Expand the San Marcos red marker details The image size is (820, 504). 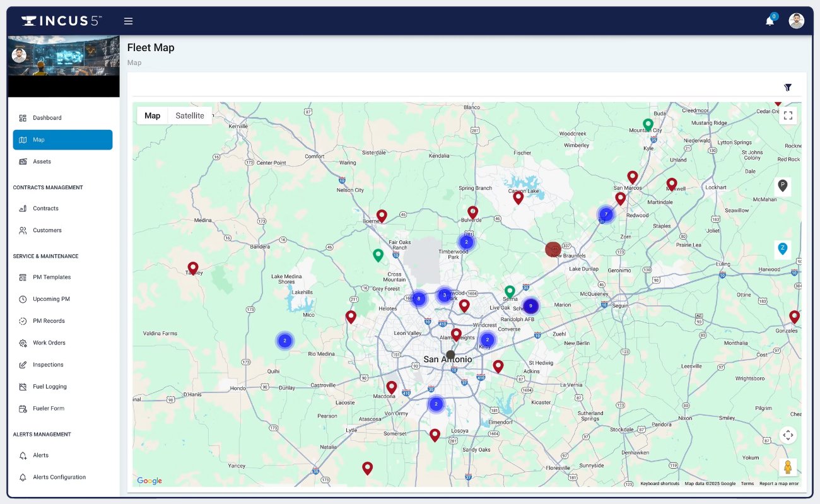[633, 177]
